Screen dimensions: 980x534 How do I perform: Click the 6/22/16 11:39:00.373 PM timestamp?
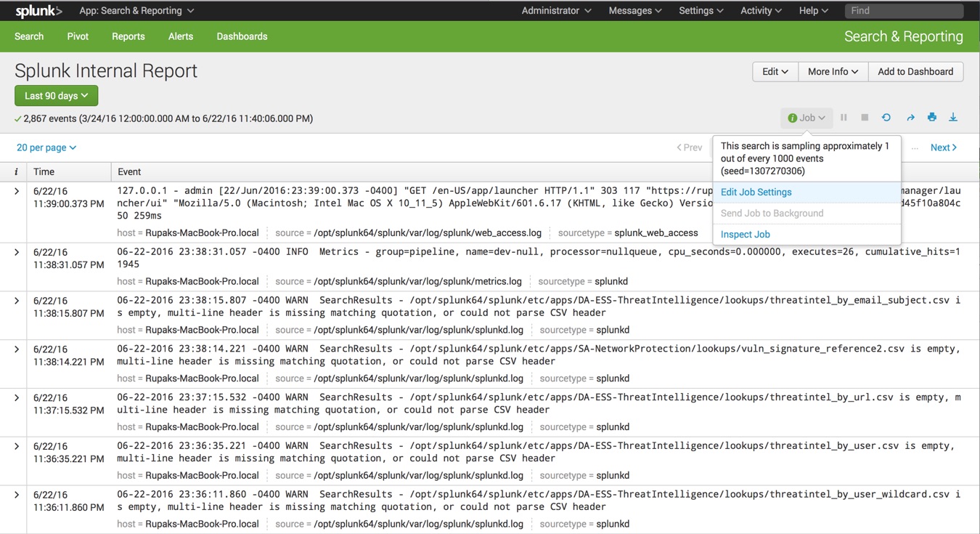(68, 198)
